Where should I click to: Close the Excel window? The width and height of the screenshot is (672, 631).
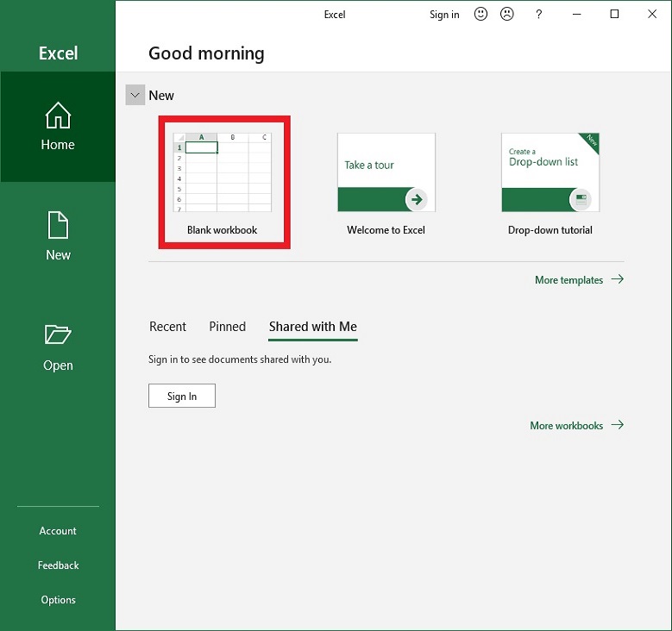click(652, 14)
